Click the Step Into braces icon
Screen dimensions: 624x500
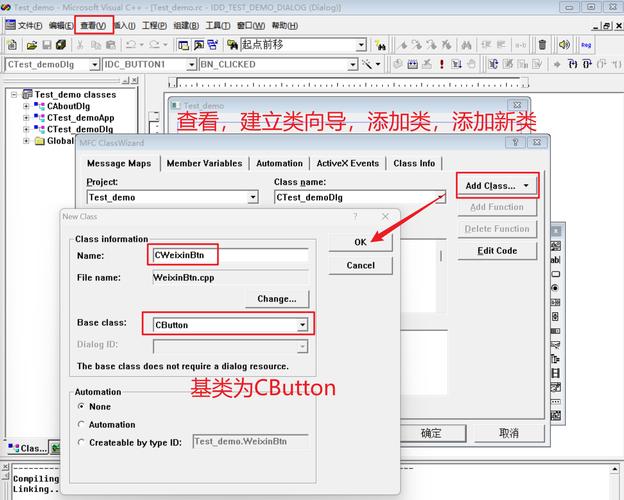572,64
